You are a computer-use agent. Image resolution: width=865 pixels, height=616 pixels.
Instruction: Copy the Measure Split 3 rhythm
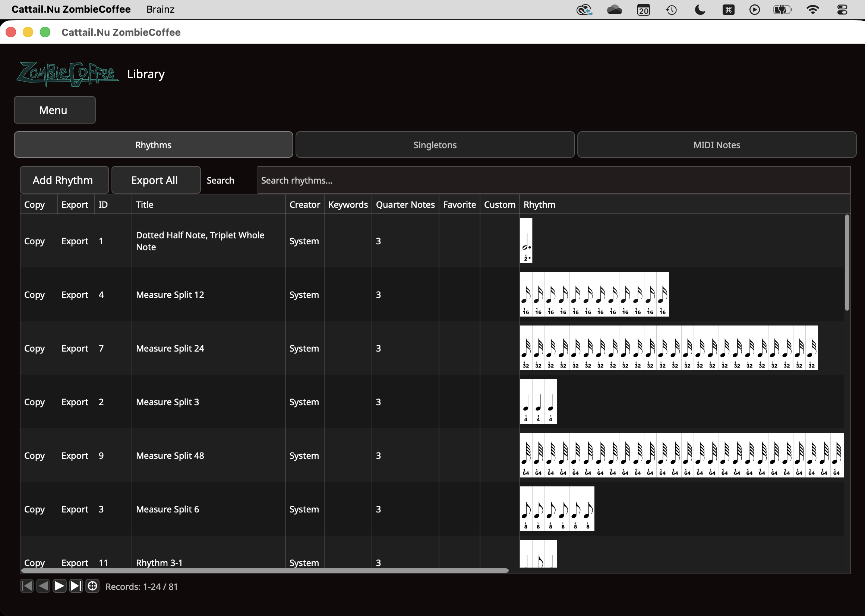pos(35,402)
